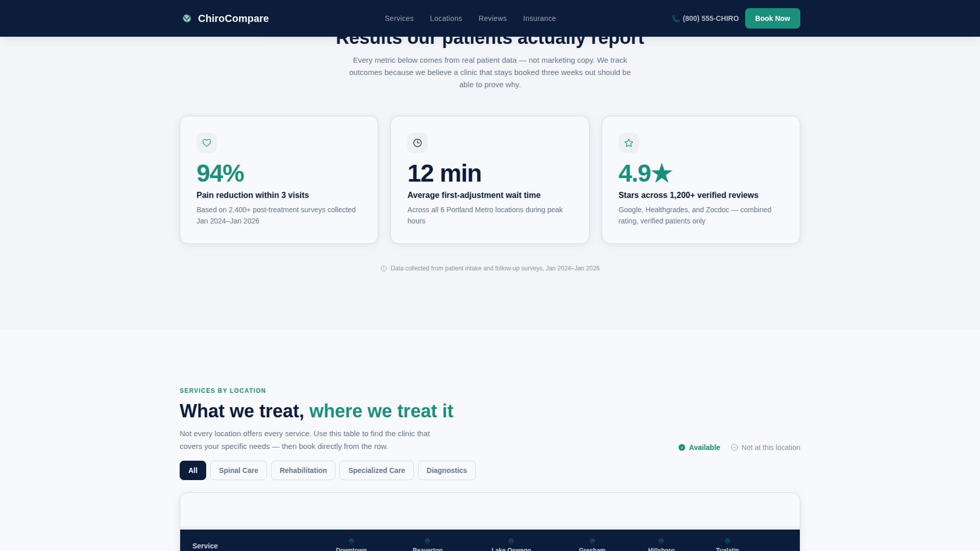
Task: Open the Locations navigation menu
Action: pos(446,18)
